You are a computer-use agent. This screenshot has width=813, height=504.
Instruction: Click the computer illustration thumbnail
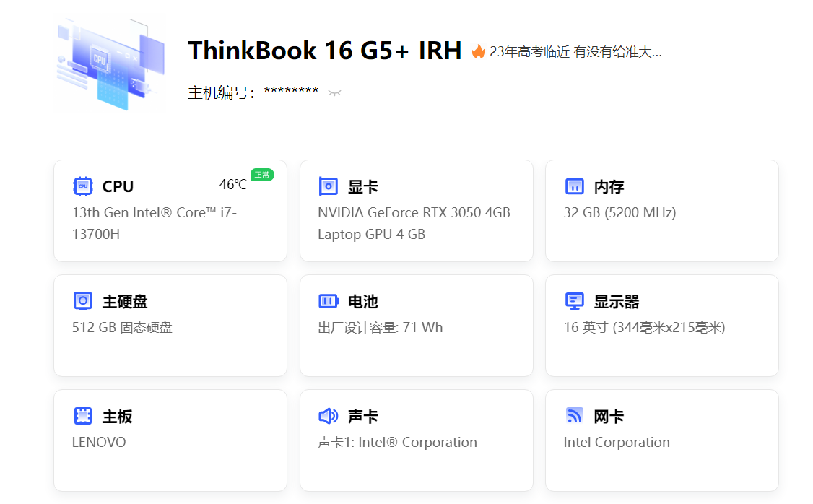(x=110, y=64)
